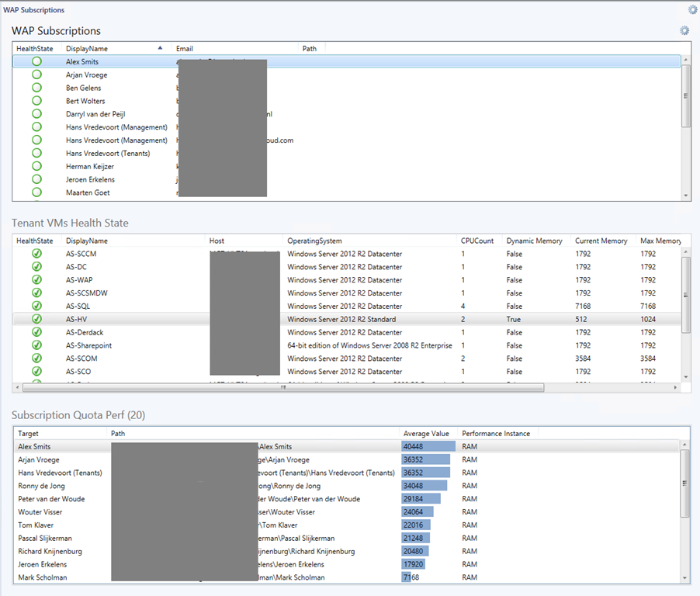700x596 pixels.
Task: Select Richard Knijnenburg in quota targets
Action: pos(50,551)
